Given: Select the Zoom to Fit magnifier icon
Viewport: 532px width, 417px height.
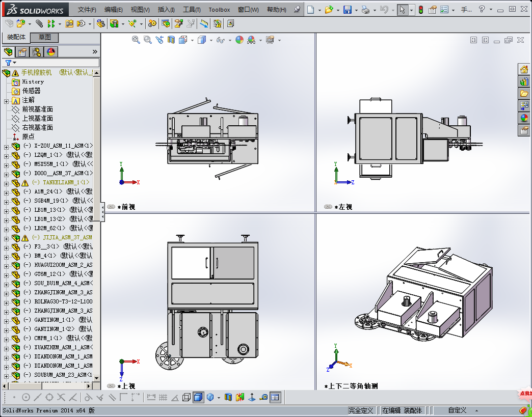Looking at the screenshot, I should point(136,40).
